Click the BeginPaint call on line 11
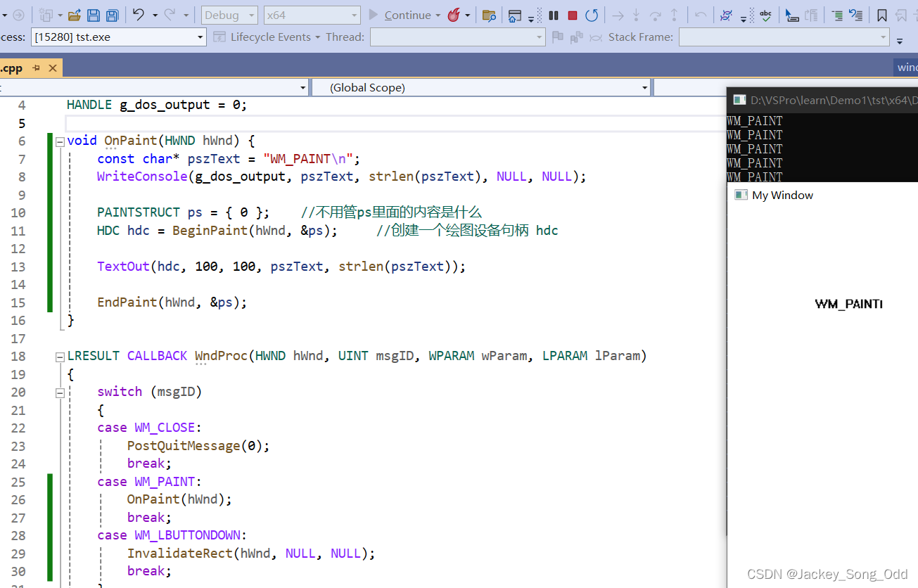 [x=255, y=231]
